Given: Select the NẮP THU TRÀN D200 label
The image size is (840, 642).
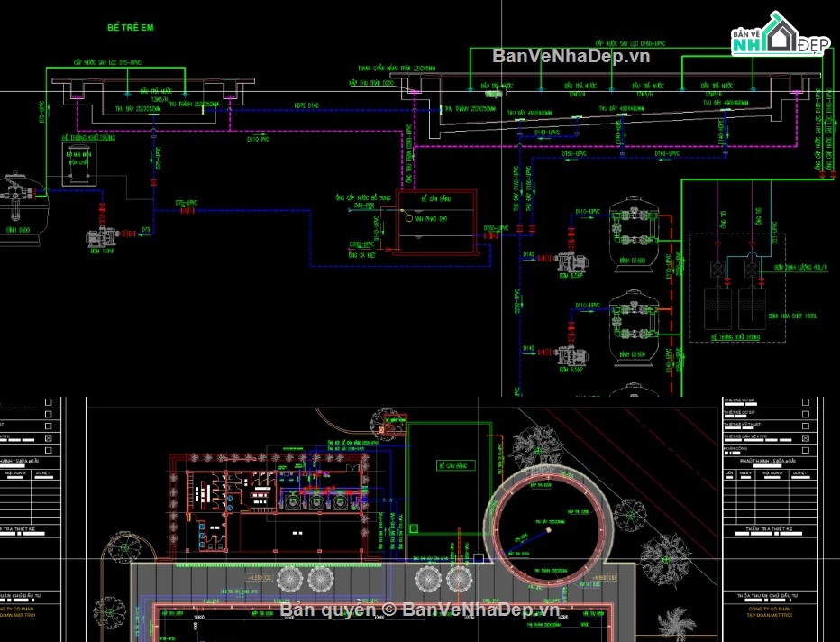Looking at the screenshot, I should point(372,83).
